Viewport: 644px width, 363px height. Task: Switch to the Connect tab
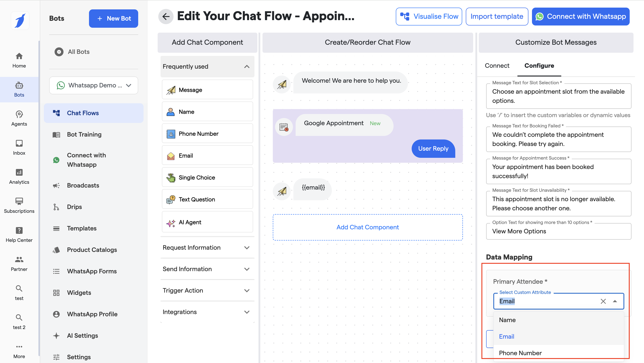coord(497,65)
